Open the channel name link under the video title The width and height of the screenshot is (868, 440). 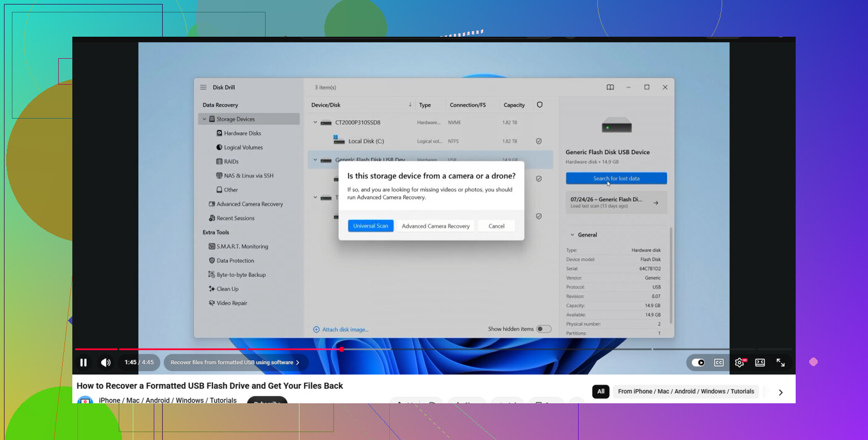pyautogui.click(x=168, y=400)
